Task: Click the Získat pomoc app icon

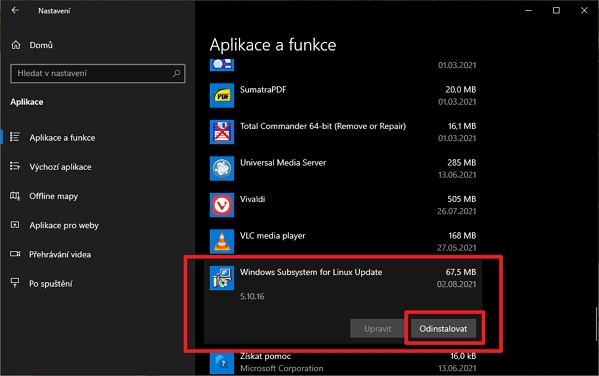Action: (222, 363)
